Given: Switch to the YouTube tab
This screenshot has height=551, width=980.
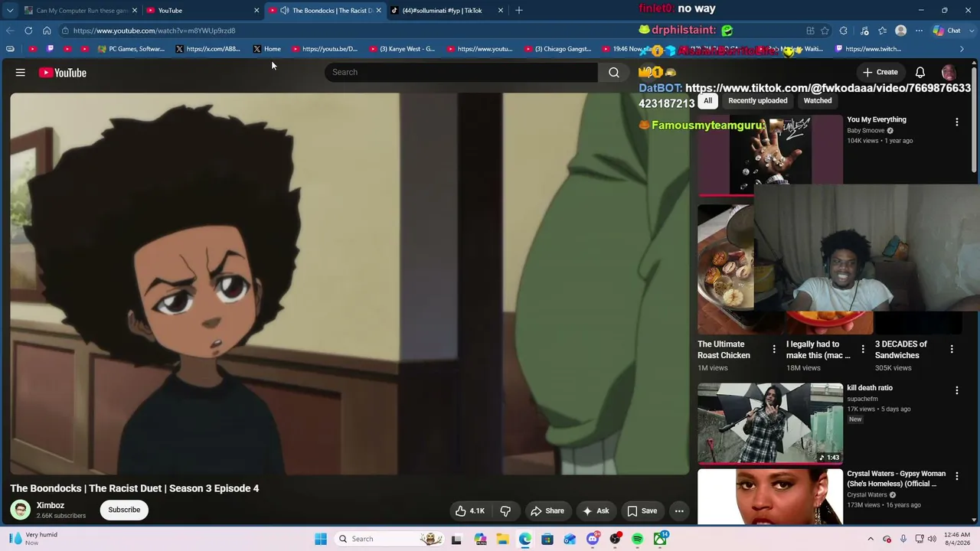Looking at the screenshot, I should pos(202,10).
